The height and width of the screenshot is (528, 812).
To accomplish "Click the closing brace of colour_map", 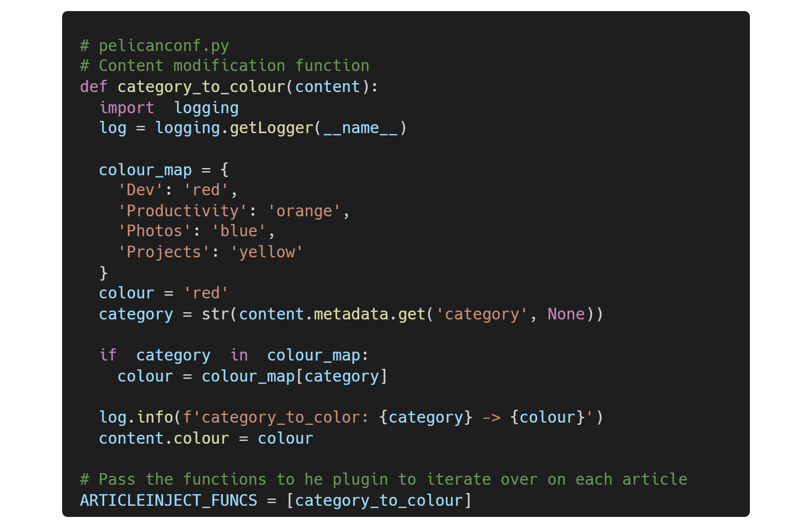I will pos(104,273).
